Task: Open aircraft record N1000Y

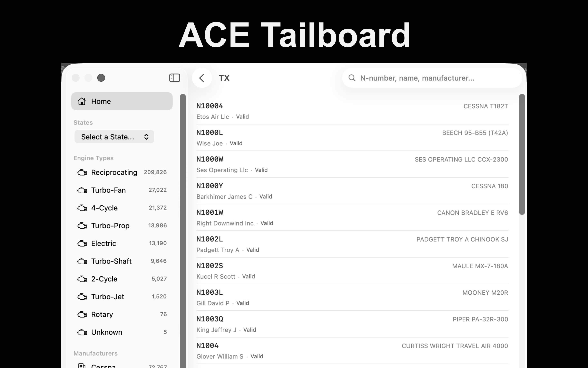Action: [352, 191]
